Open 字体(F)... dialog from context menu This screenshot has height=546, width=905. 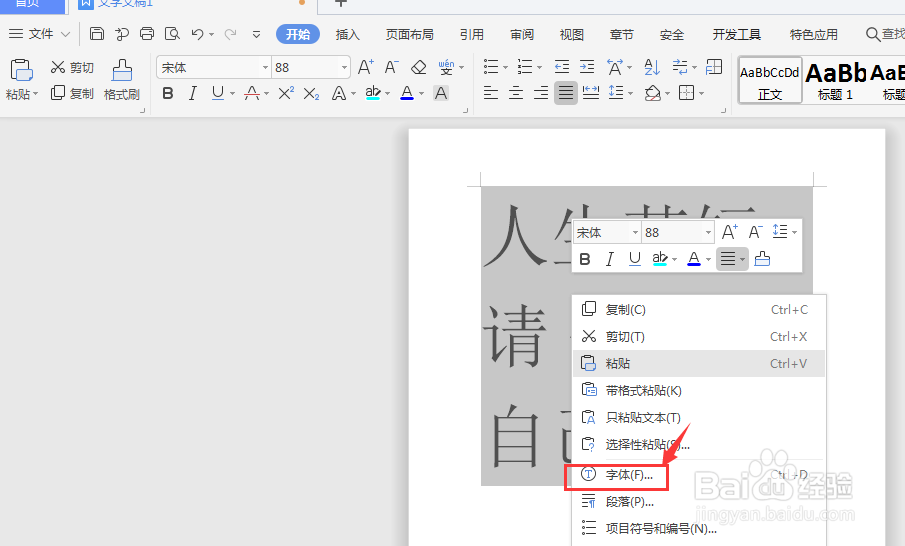(x=699, y=475)
